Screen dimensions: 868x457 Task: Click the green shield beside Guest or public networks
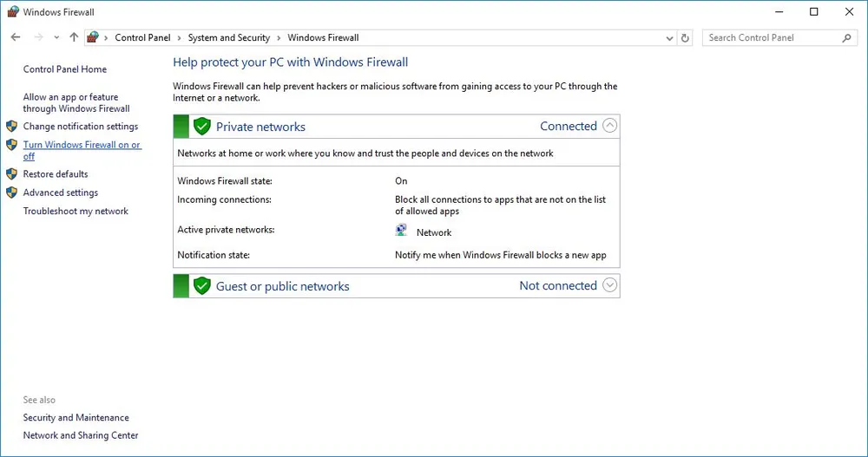click(202, 286)
